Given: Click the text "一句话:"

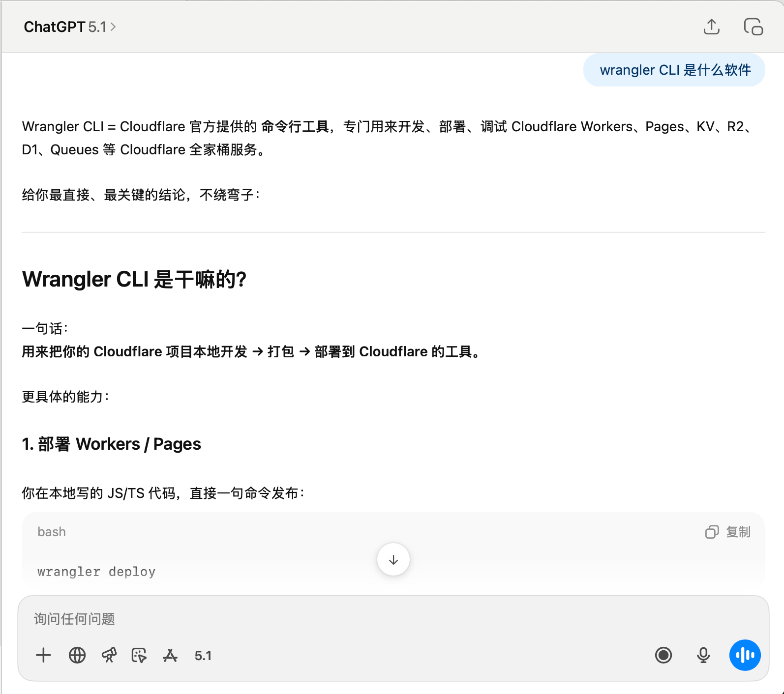Looking at the screenshot, I should (45, 328).
